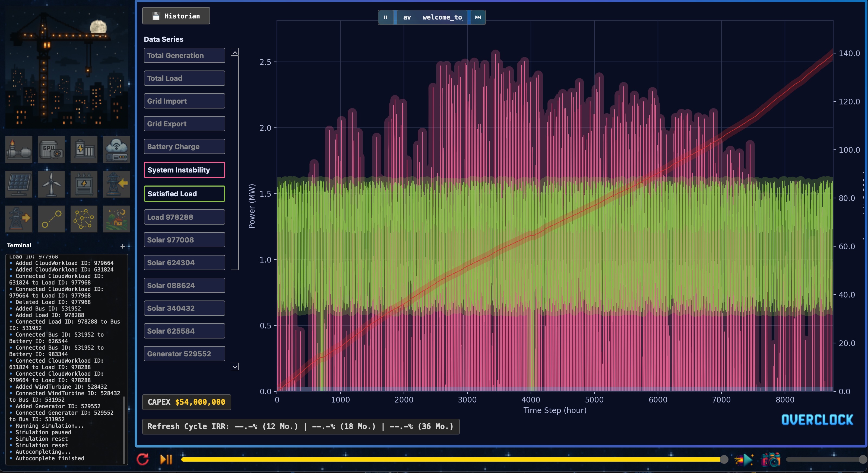The height and width of the screenshot is (473, 868).
Task: Click the Refresh Cycle IRR bar
Action: (301, 426)
